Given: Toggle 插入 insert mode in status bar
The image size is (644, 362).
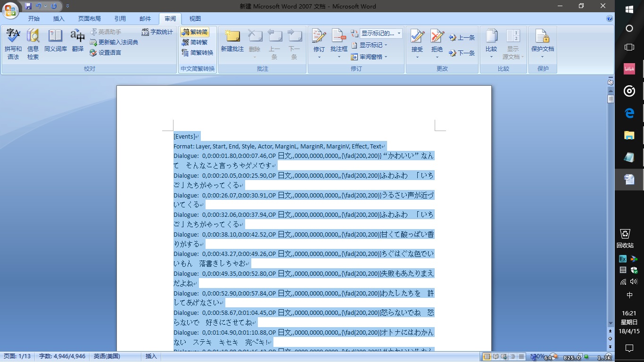Looking at the screenshot, I should pos(151,356).
